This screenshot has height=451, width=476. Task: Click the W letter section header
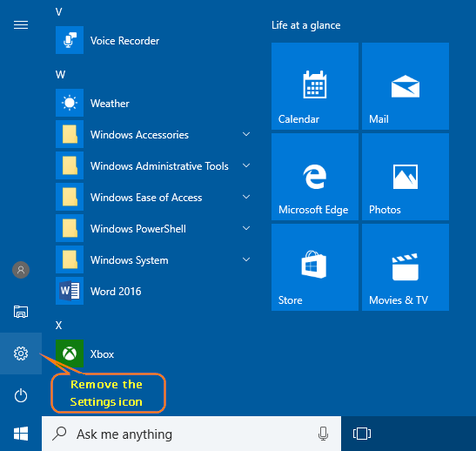pos(60,74)
